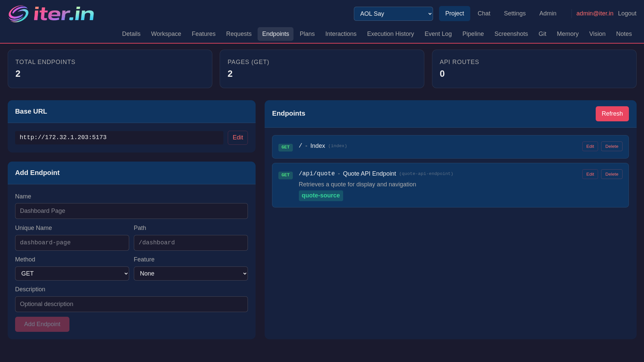Switch to the Screenshots tab
Image resolution: width=644 pixels, height=362 pixels.
(x=511, y=34)
